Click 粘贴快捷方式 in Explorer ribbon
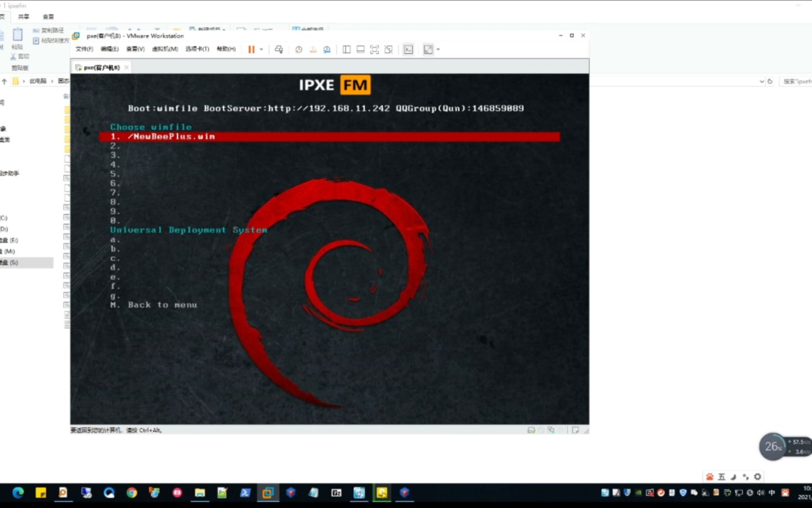This screenshot has width=812, height=508. [x=51, y=41]
